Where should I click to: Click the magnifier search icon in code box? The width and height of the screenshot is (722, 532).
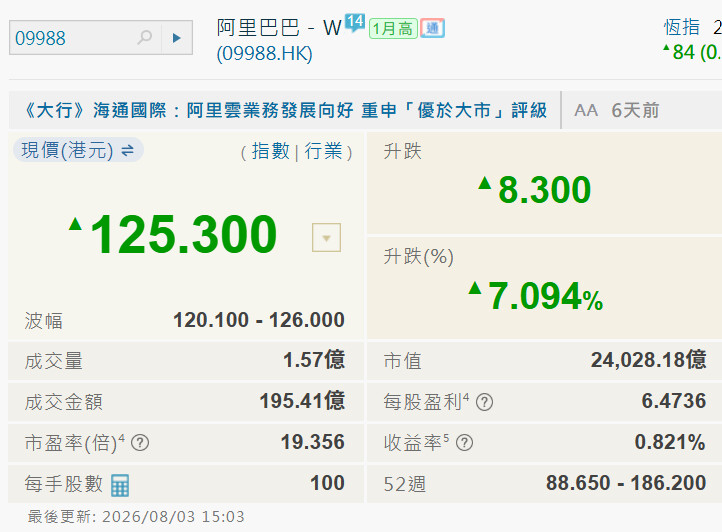pos(145,37)
